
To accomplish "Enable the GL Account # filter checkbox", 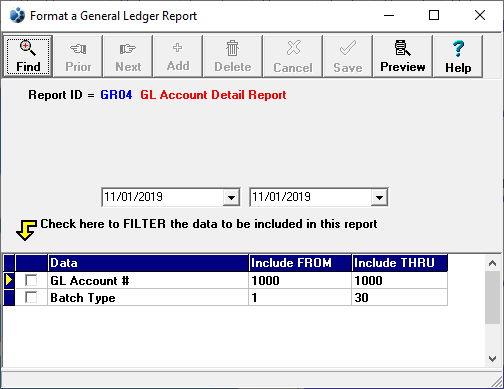I will coord(31,280).
